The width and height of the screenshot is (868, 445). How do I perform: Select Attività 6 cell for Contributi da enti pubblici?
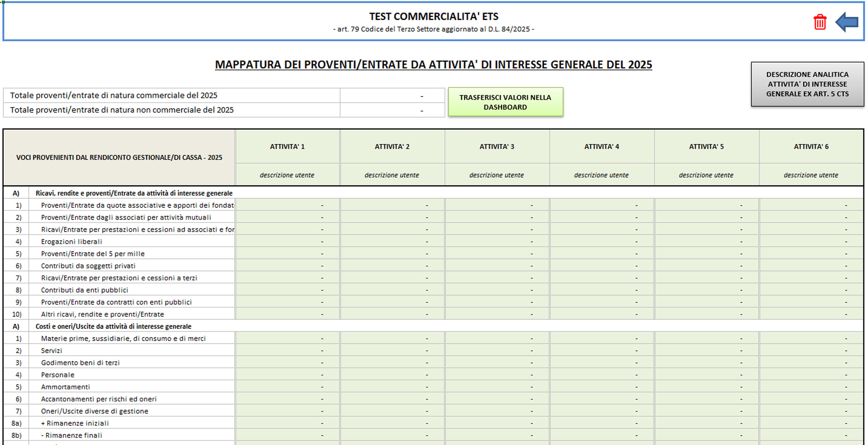811,290
